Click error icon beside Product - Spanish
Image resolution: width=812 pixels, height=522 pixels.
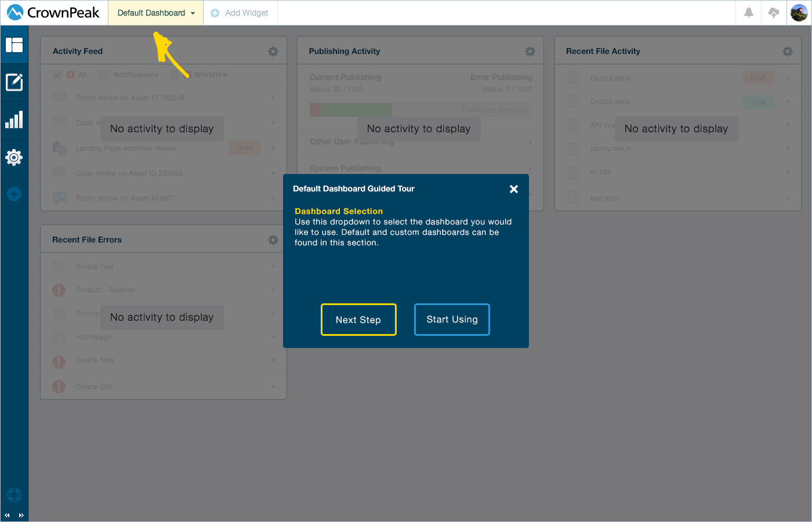[59, 290]
